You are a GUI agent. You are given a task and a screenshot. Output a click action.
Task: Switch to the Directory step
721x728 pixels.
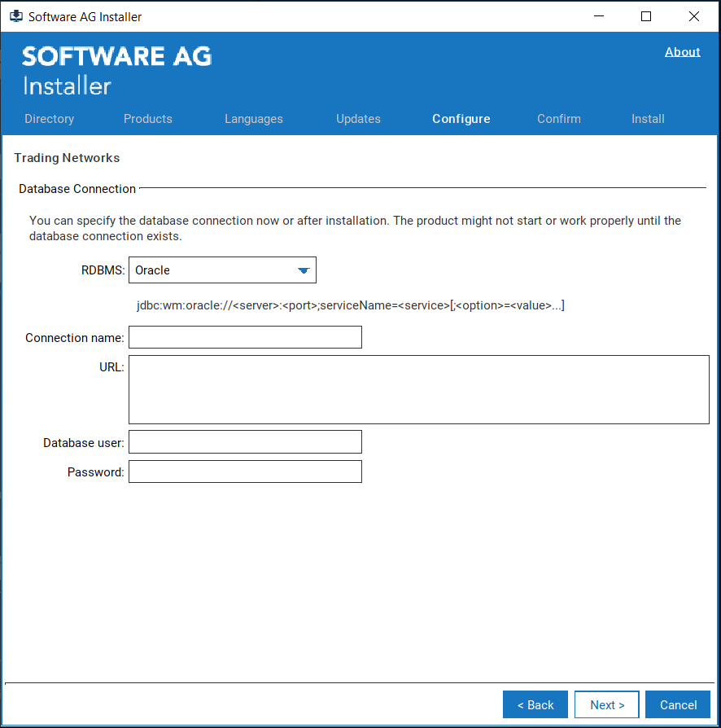[49, 119]
